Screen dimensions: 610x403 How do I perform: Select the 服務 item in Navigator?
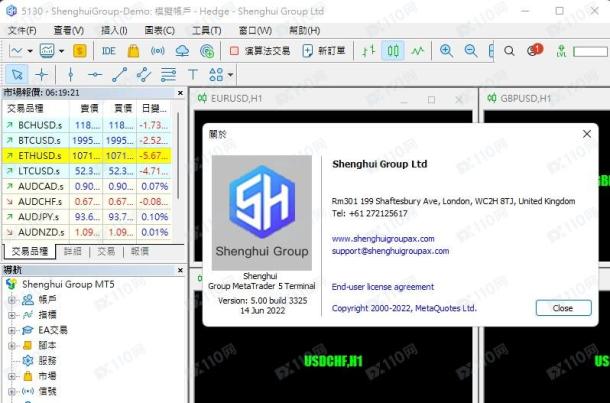point(39,361)
